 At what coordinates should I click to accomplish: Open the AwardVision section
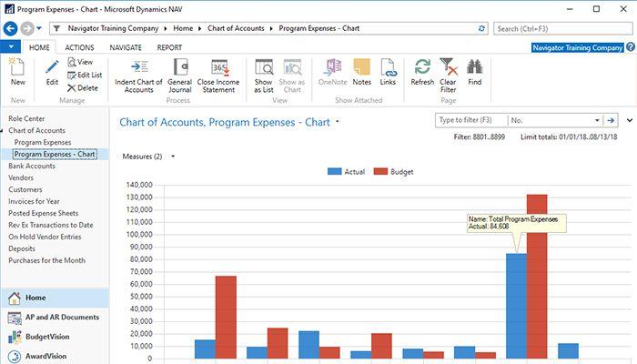[x=55, y=357]
